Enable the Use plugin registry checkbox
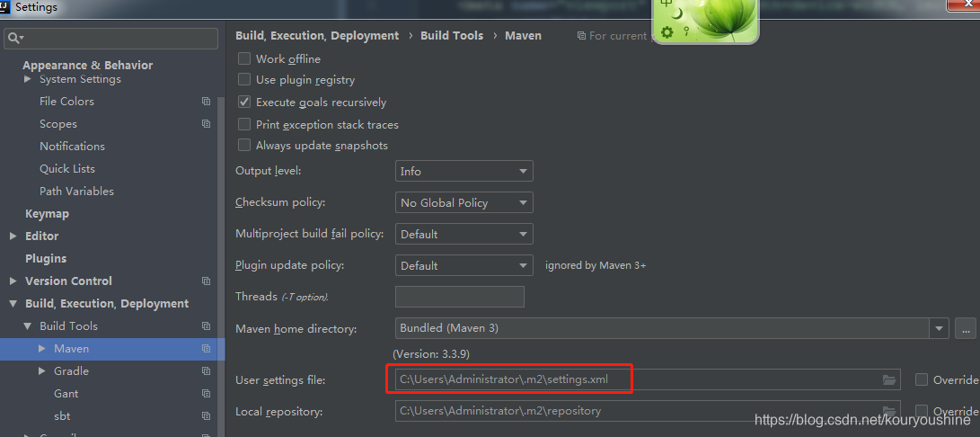980x437 pixels. coord(244,80)
